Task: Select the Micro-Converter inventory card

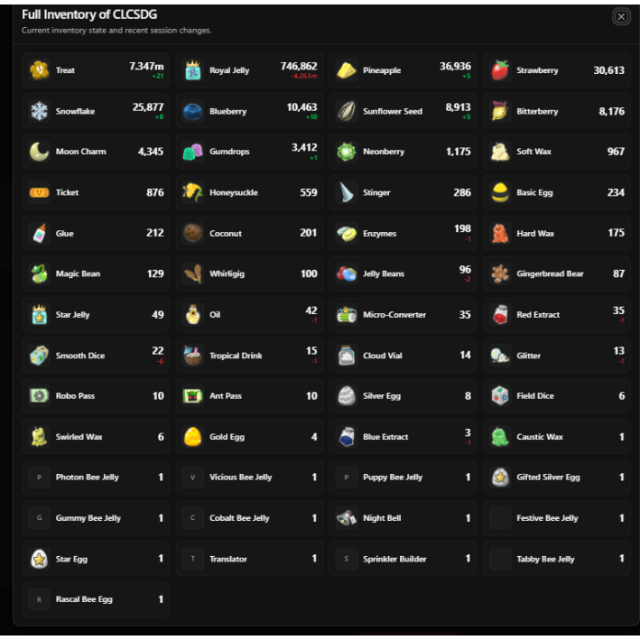Action: pyautogui.click(x=403, y=314)
